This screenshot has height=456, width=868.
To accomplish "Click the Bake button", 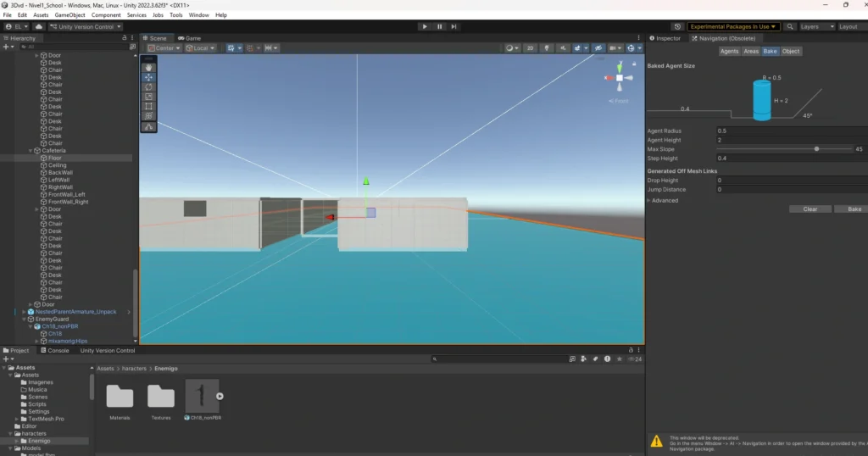I will pos(852,209).
